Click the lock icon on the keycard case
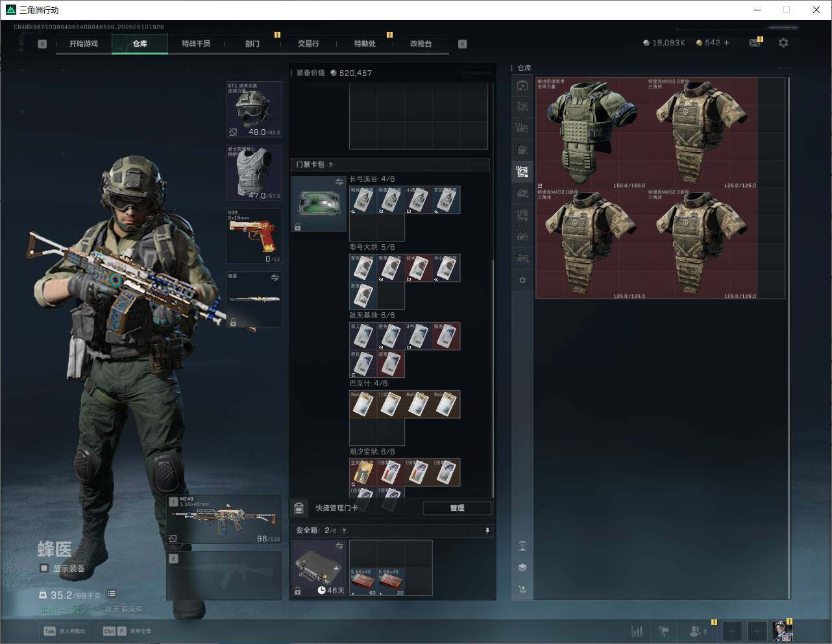 point(297,227)
